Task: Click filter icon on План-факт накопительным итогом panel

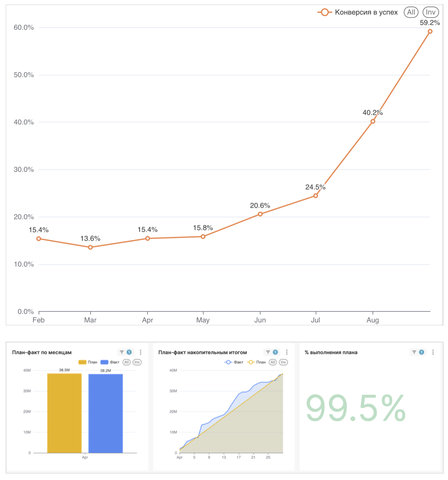Action: click(x=268, y=352)
